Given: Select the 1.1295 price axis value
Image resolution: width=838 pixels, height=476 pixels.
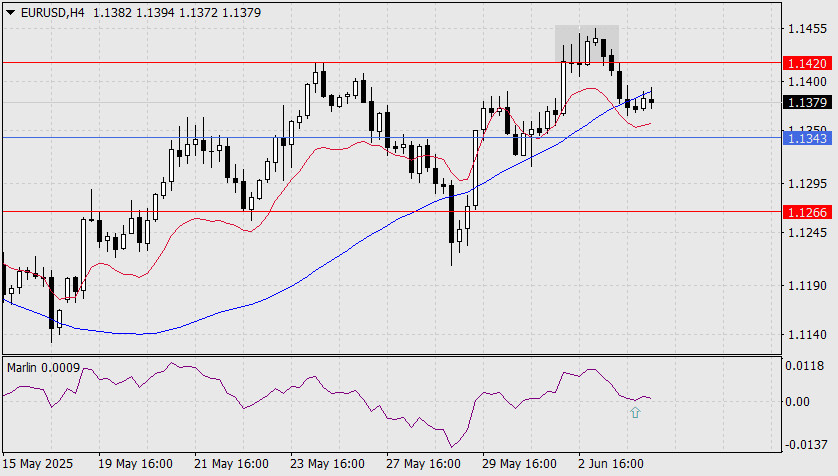Looking at the screenshot, I should point(807,184).
